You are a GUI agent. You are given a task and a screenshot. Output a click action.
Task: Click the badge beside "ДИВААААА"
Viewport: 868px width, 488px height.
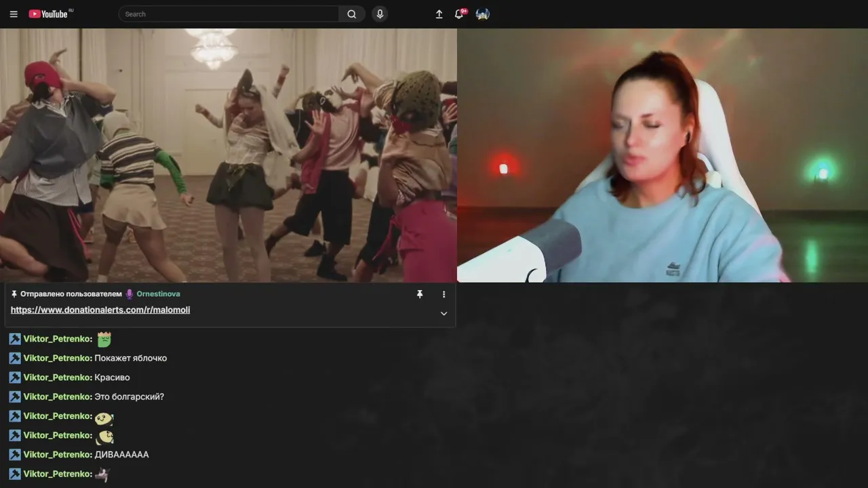coord(15,455)
